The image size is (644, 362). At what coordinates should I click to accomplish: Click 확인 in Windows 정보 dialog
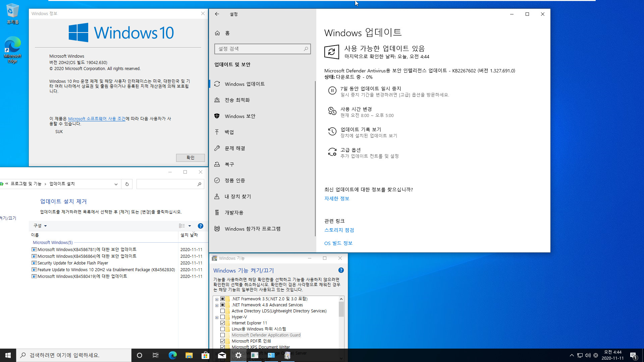coord(190,158)
